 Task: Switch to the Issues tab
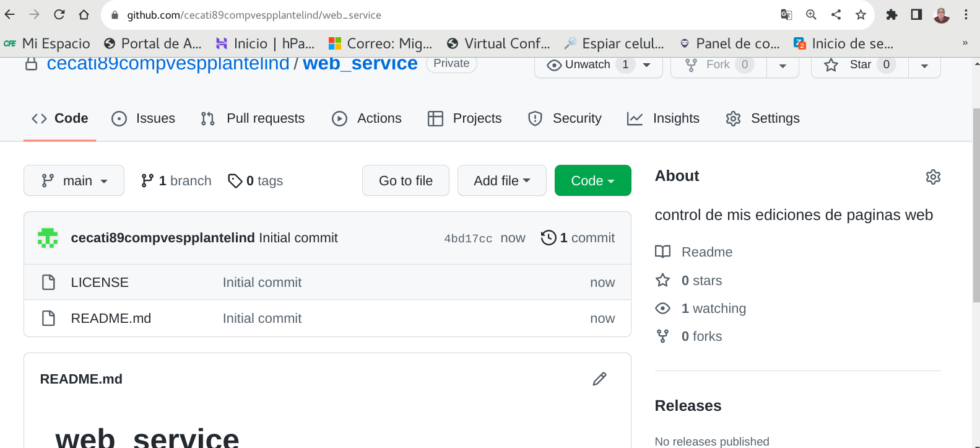[x=144, y=118]
